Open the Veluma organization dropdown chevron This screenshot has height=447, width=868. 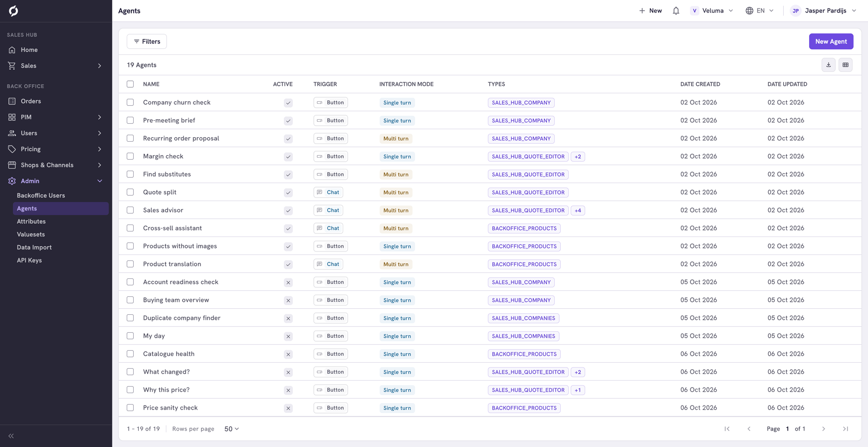pyautogui.click(x=731, y=10)
